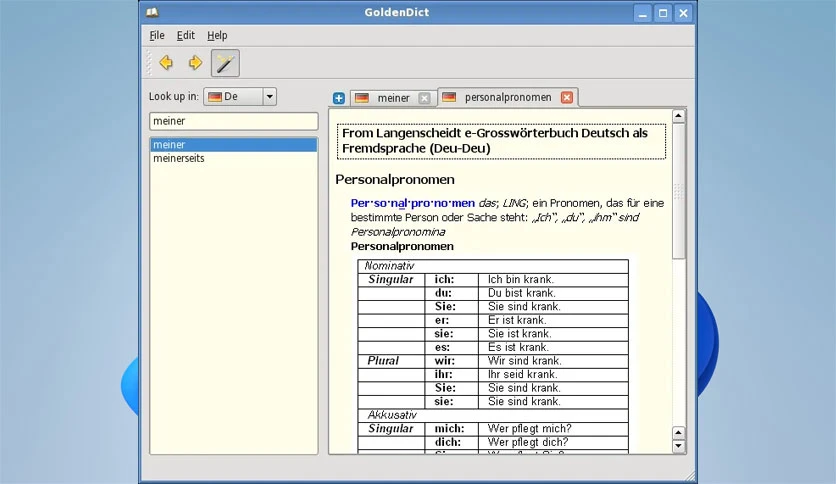Click the bottom scroll down arrow
The height and width of the screenshot is (484, 836).
click(678, 446)
